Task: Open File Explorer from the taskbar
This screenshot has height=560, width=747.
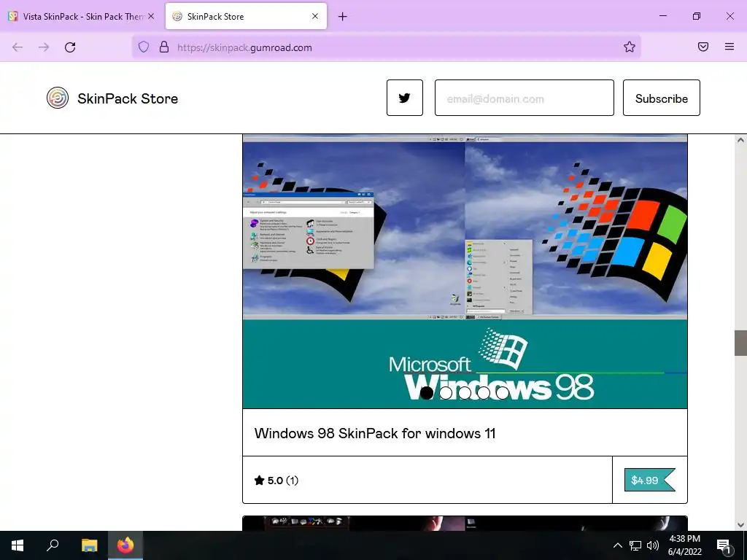Action: pyautogui.click(x=89, y=545)
